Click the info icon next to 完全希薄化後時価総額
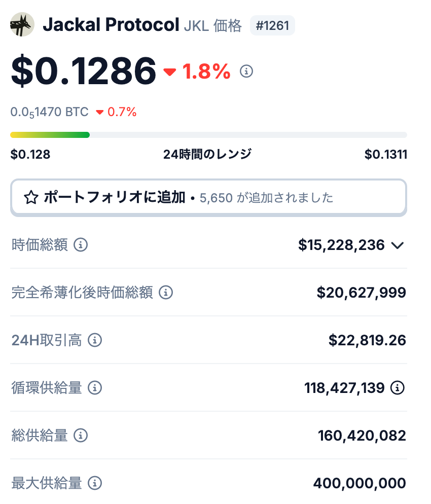431x504 pixels. pyautogui.click(x=166, y=293)
